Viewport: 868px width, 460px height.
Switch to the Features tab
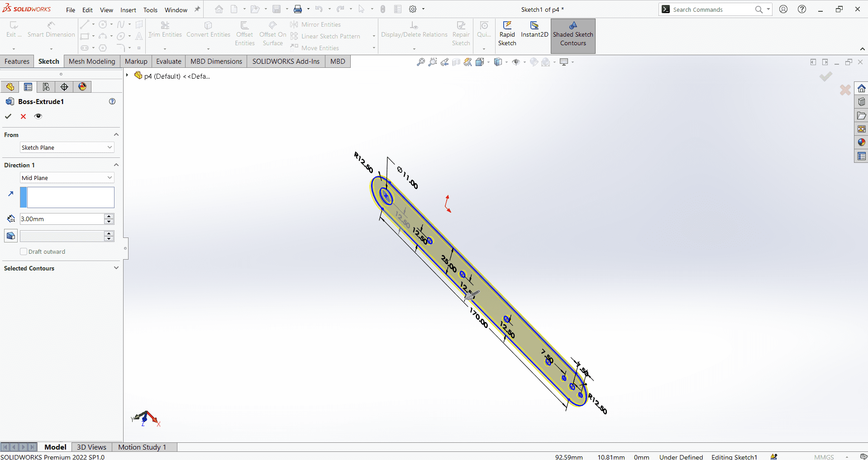17,62
